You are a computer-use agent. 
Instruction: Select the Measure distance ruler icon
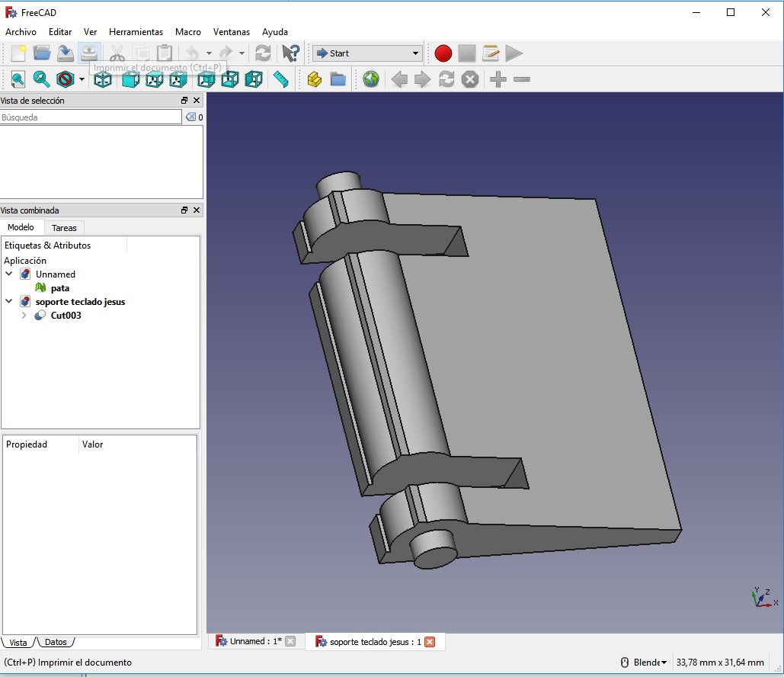click(x=281, y=79)
